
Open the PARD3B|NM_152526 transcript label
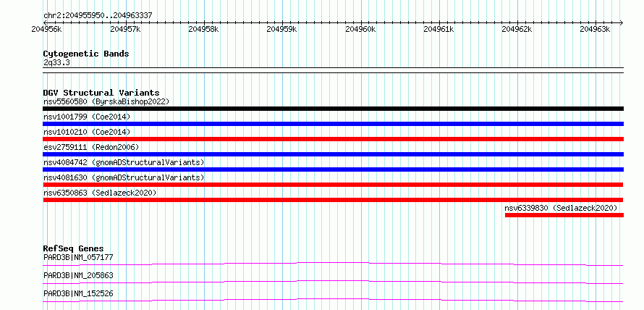click(78, 293)
